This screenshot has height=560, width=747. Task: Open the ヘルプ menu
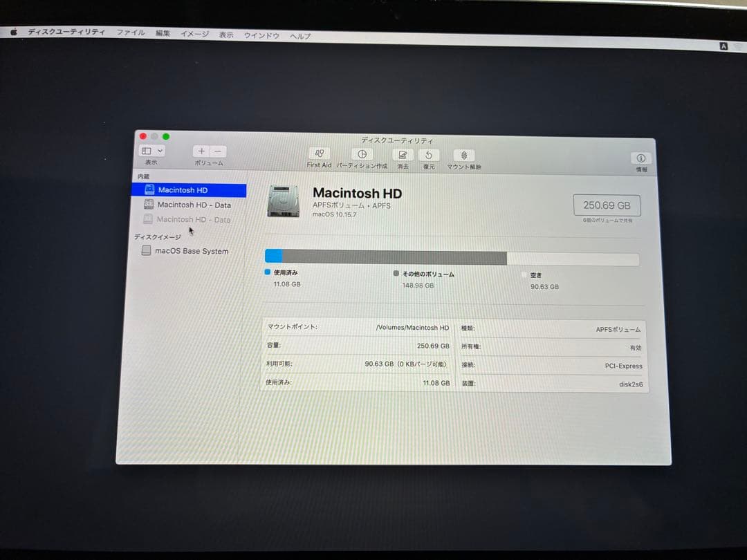299,33
